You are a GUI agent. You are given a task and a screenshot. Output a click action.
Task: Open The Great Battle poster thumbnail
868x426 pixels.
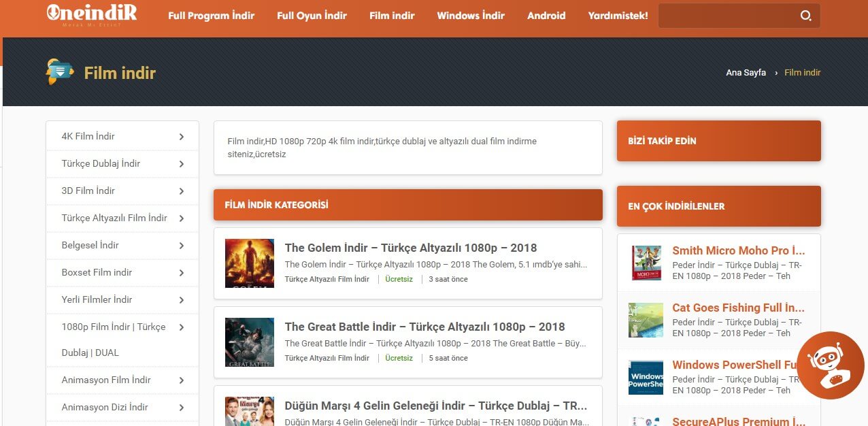point(250,342)
